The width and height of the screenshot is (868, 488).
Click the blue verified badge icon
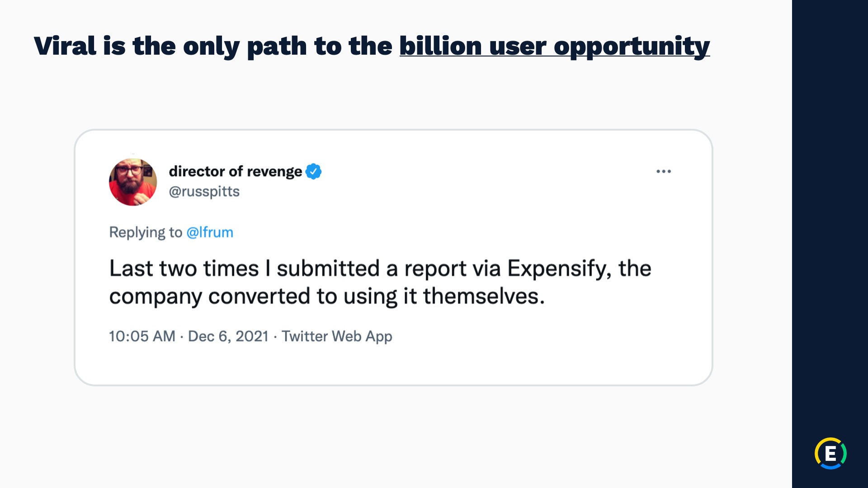[313, 172]
